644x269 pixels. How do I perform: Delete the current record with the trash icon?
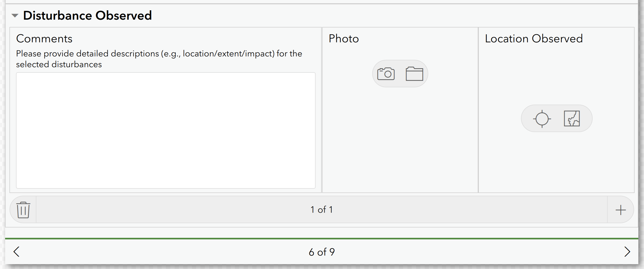click(x=23, y=210)
